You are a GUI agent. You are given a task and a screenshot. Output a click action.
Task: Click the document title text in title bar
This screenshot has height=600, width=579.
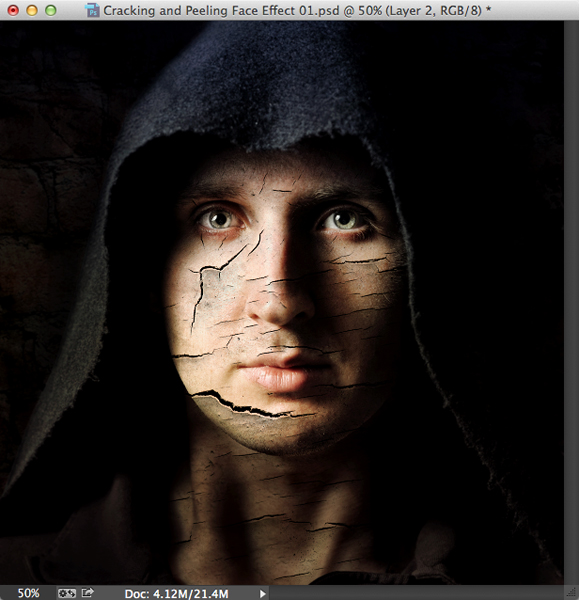pos(297,11)
